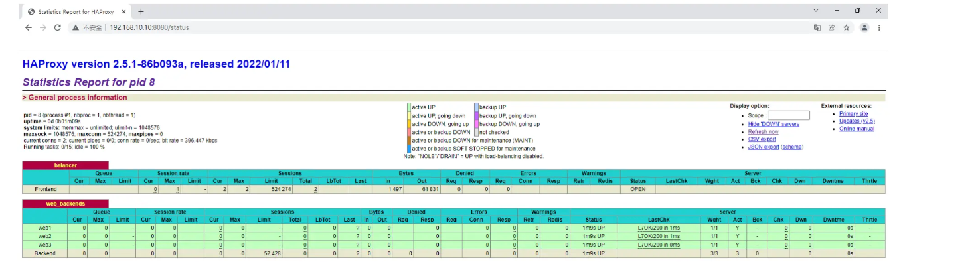980x268 pixels.
Task: Click the balancer proxy title
Action: tap(65, 165)
